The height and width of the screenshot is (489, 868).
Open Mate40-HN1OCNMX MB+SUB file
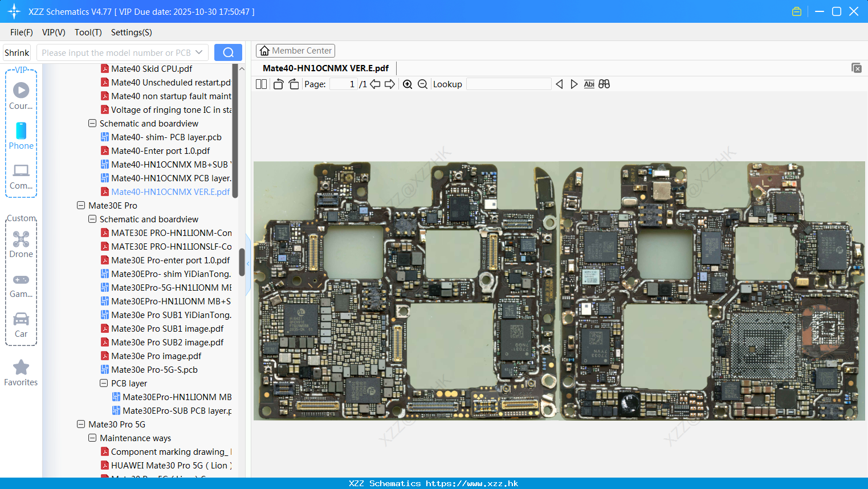coord(166,164)
